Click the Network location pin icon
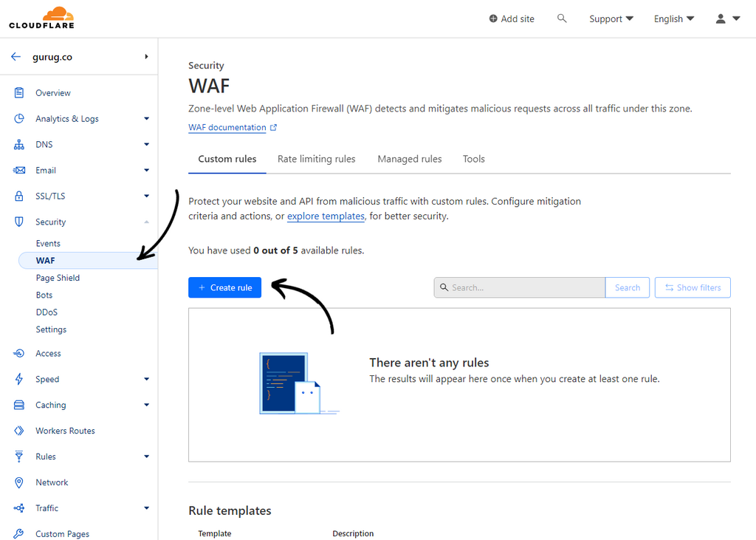Screen dimensions: 756x540 point(18,482)
